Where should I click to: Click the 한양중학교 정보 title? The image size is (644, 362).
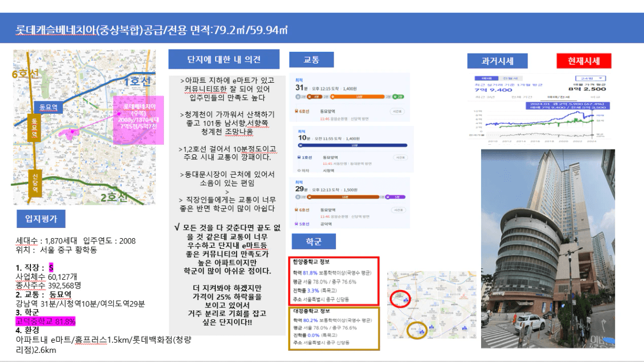tap(311, 262)
